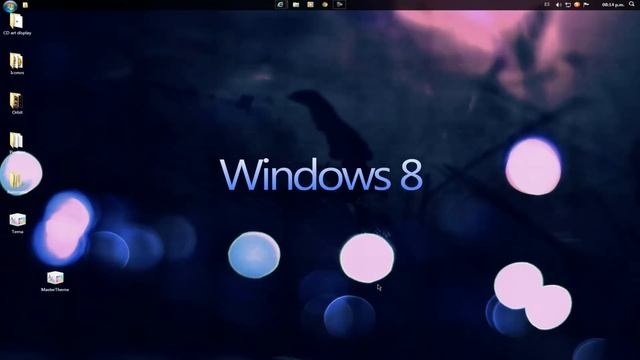Open the Orbit desktop folder
This screenshot has width=640, height=360.
[x=17, y=104]
